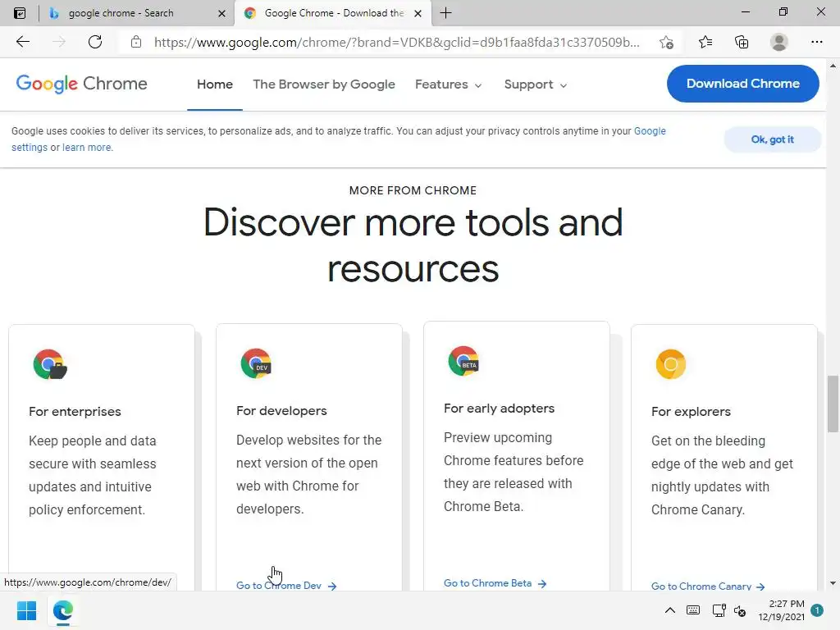The width and height of the screenshot is (840, 630).
Task: Click the Download Chrome button
Action: 743,84
